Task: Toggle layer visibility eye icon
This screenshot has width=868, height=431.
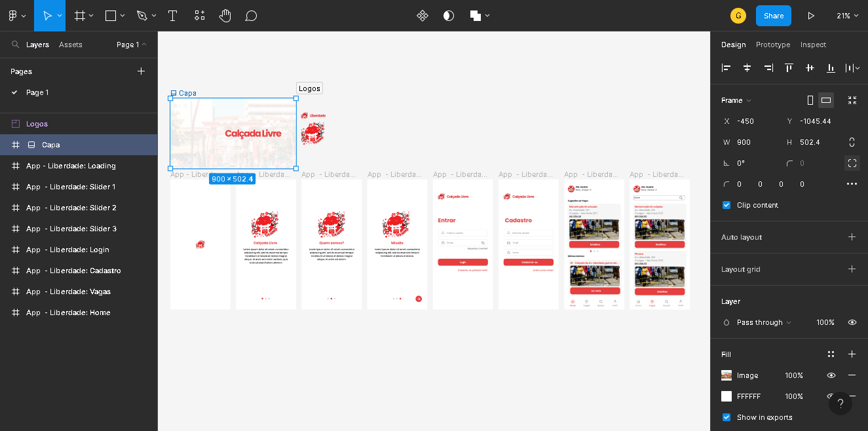Action: (852, 322)
